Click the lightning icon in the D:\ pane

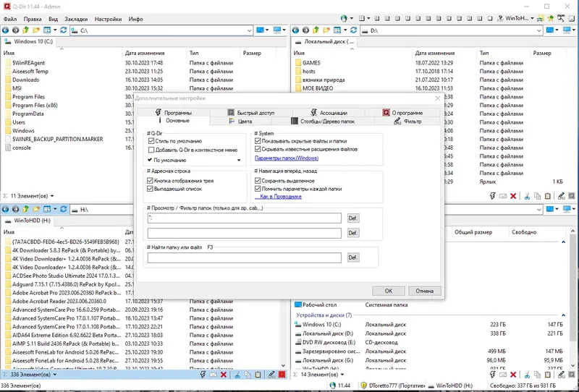[x=492, y=196]
